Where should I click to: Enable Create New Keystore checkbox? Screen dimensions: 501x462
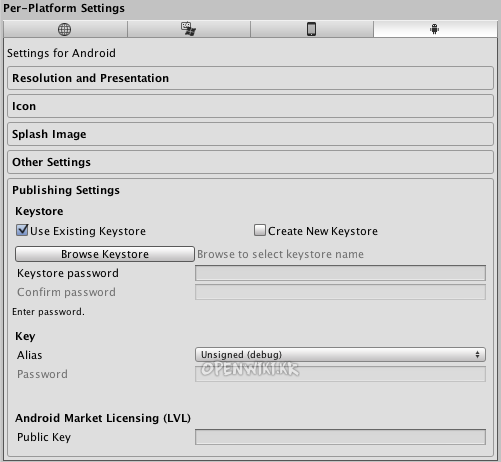pos(260,230)
